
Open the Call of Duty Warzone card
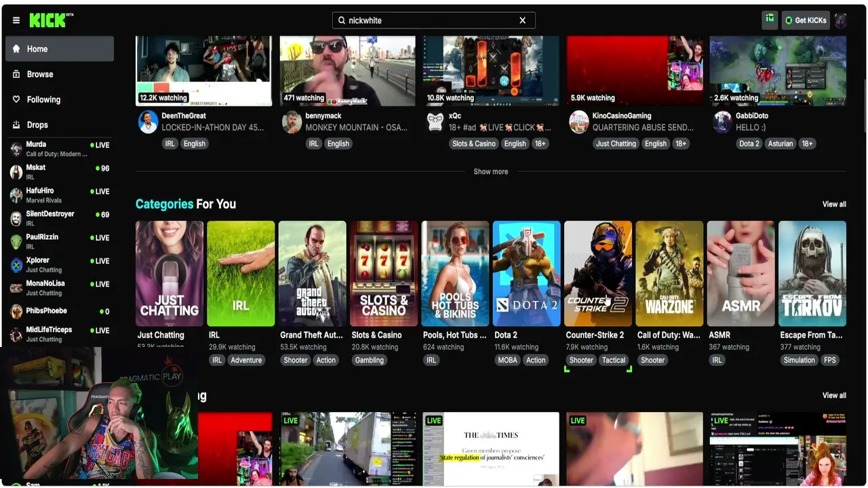(x=669, y=273)
